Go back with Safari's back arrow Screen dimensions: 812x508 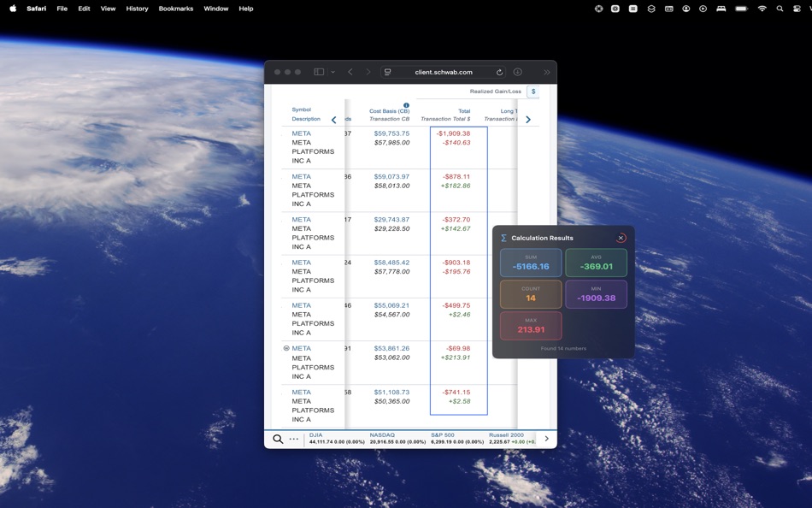[350, 72]
